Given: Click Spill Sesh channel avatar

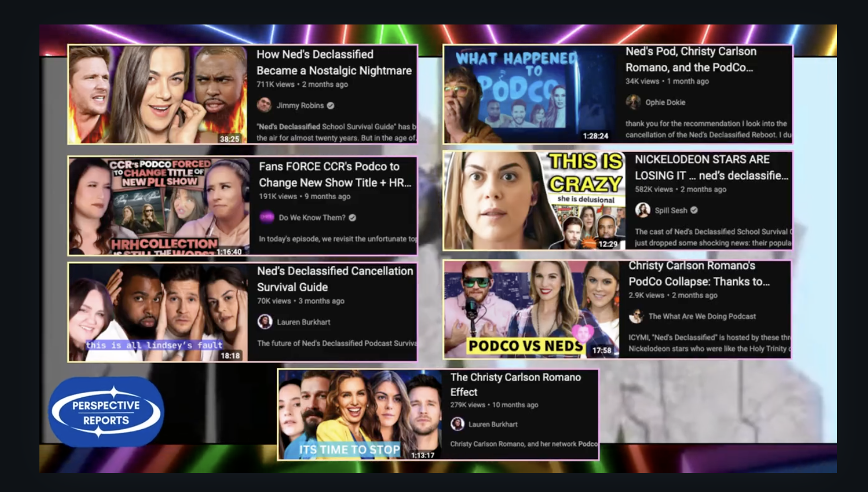Looking at the screenshot, I should [x=643, y=210].
